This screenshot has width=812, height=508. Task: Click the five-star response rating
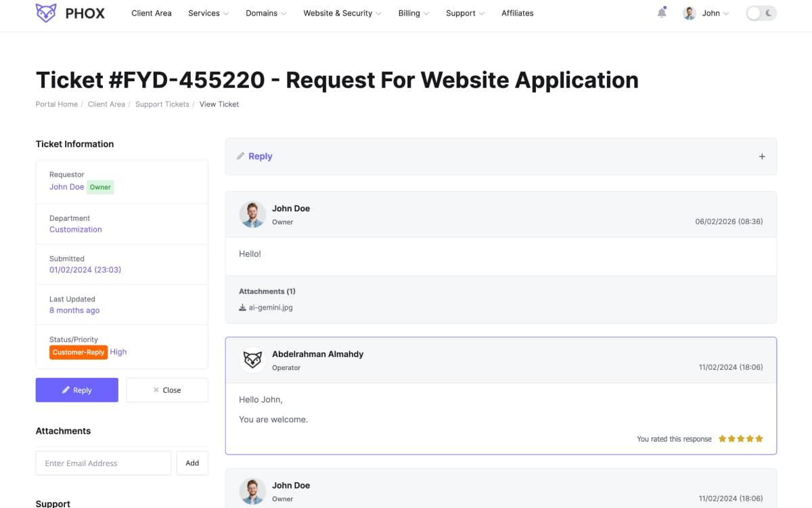[x=741, y=439]
